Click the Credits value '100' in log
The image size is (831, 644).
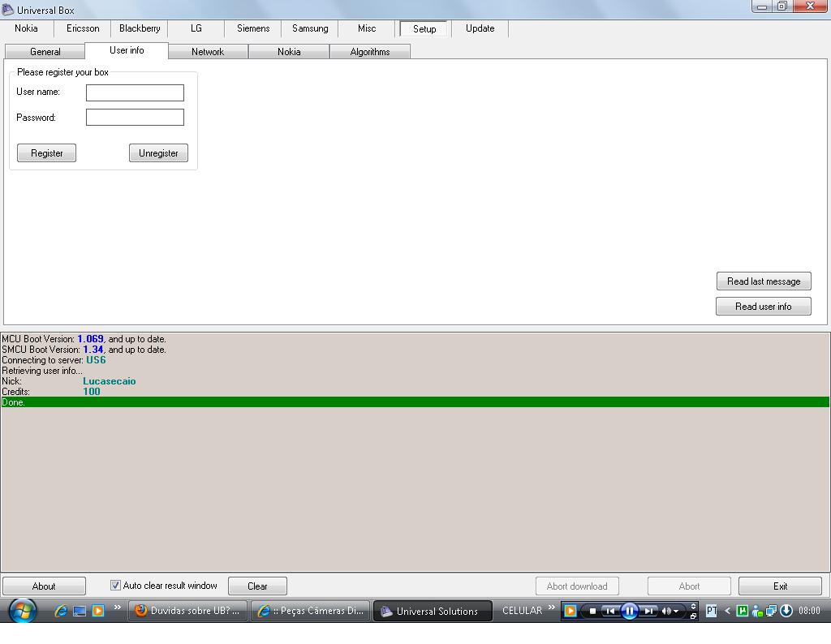tap(92, 392)
